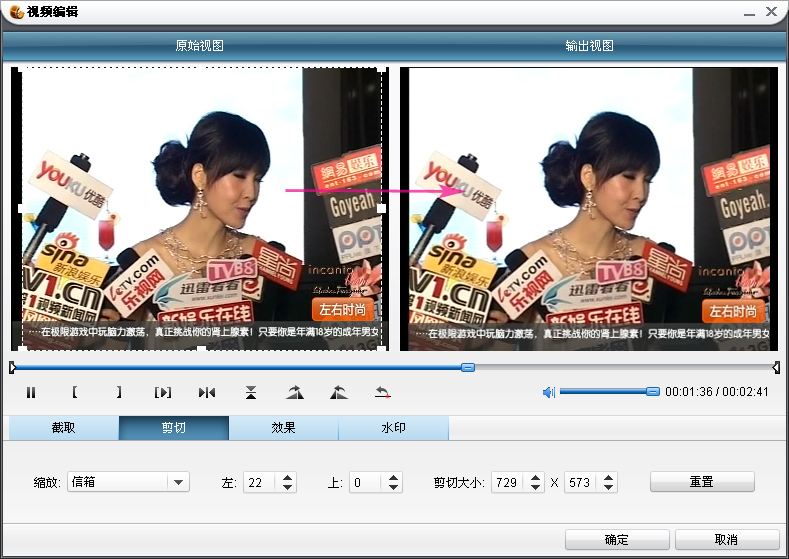
Task: Play the bracketed selection segment
Action: coord(163,392)
